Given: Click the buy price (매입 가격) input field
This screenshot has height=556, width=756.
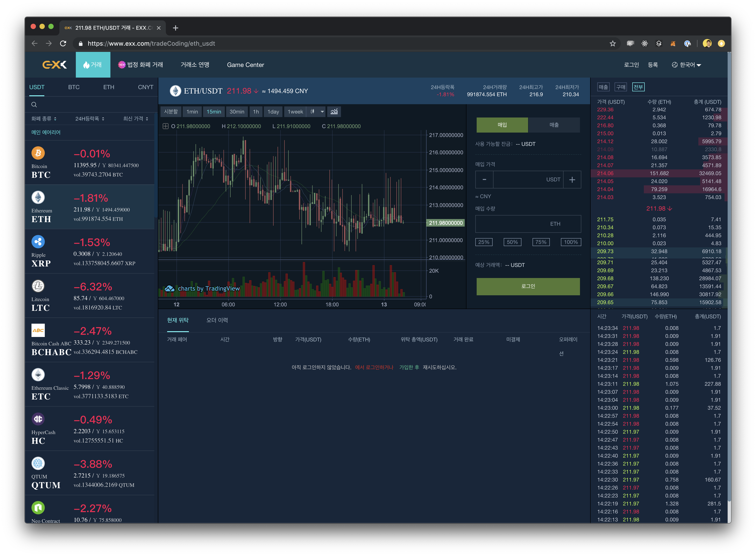Looking at the screenshot, I should click(x=528, y=180).
